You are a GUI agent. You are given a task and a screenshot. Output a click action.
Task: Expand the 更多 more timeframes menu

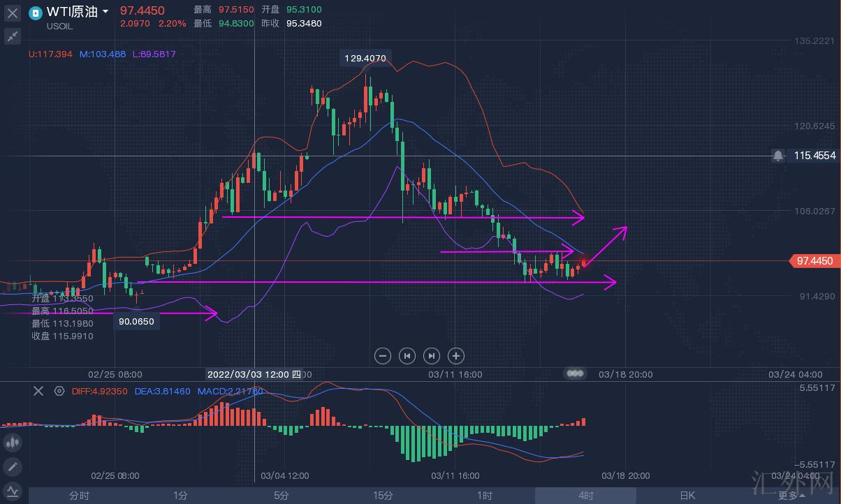(791, 496)
